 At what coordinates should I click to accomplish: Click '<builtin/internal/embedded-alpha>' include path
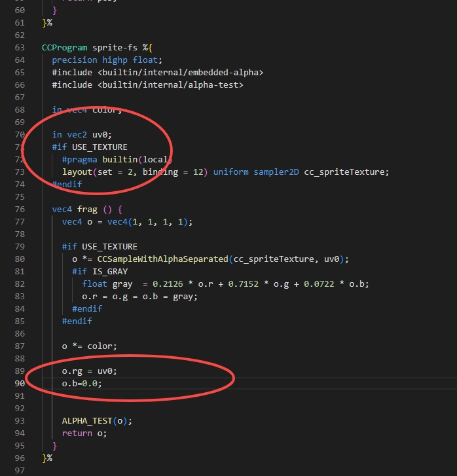pyautogui.click(x=180, y=73)
